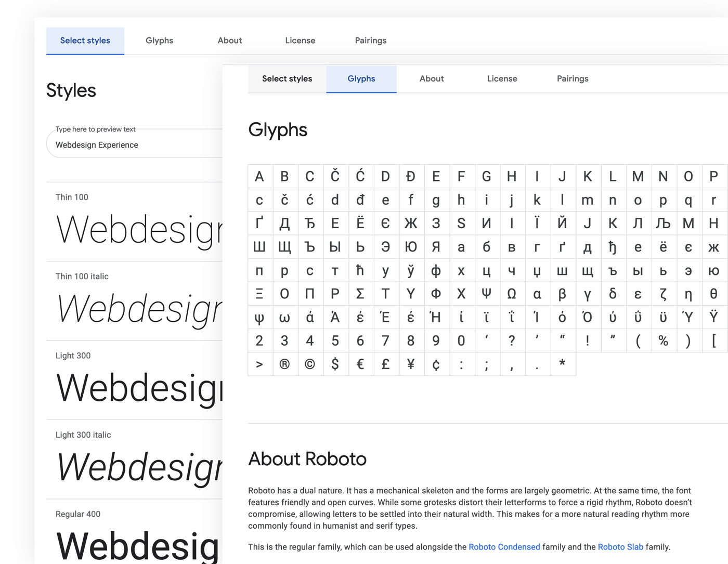This screenshot has width=728, height=564.
Task: Pick the percent sign glyph cell
Action: coord(663,340)
